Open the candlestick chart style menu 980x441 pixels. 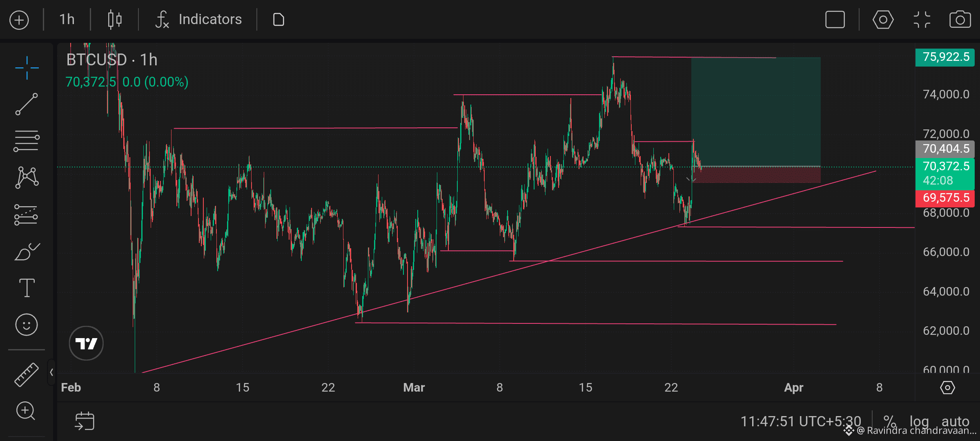[115, 20]
